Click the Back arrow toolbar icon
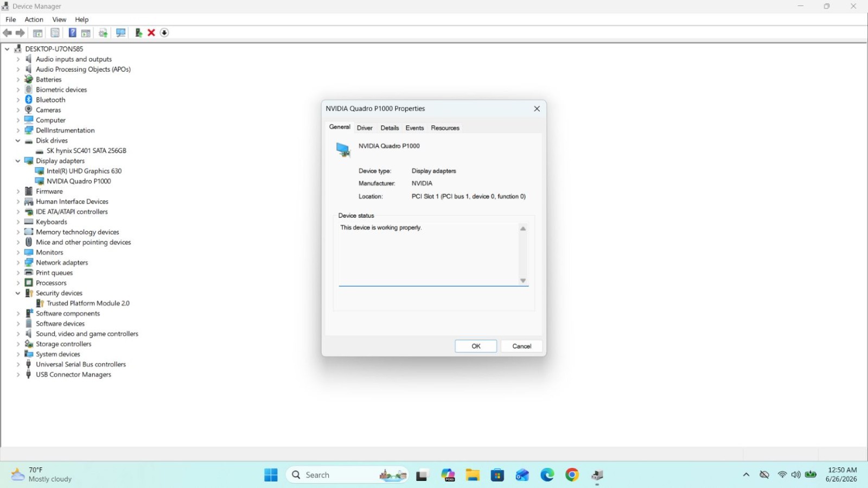 click(x=8, y=33)
